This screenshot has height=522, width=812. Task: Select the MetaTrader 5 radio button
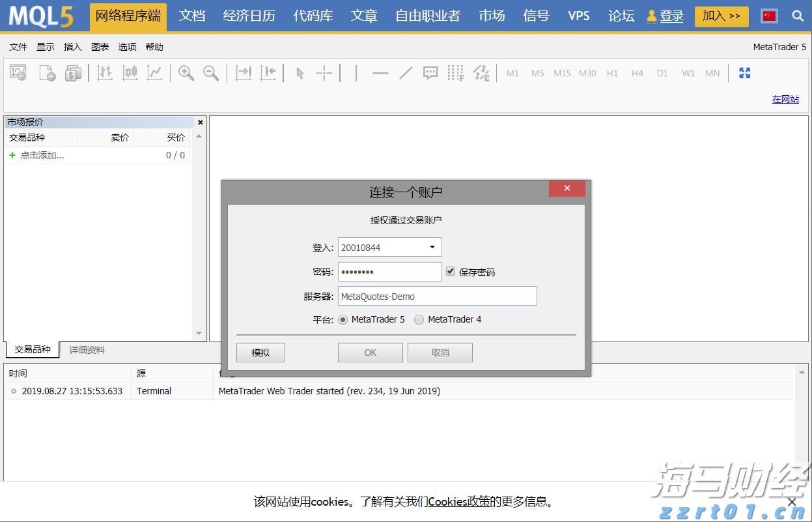coord(343,319)
